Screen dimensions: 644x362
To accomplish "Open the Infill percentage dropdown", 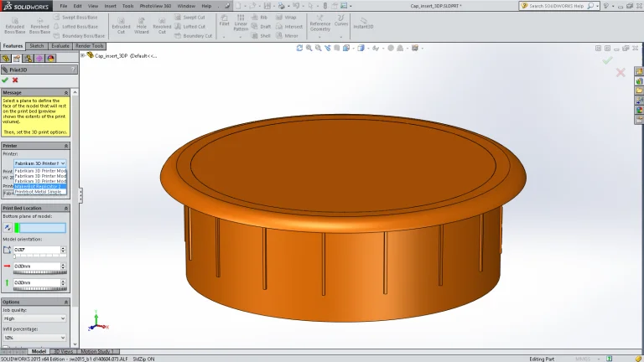I will (x=34, y=338).
